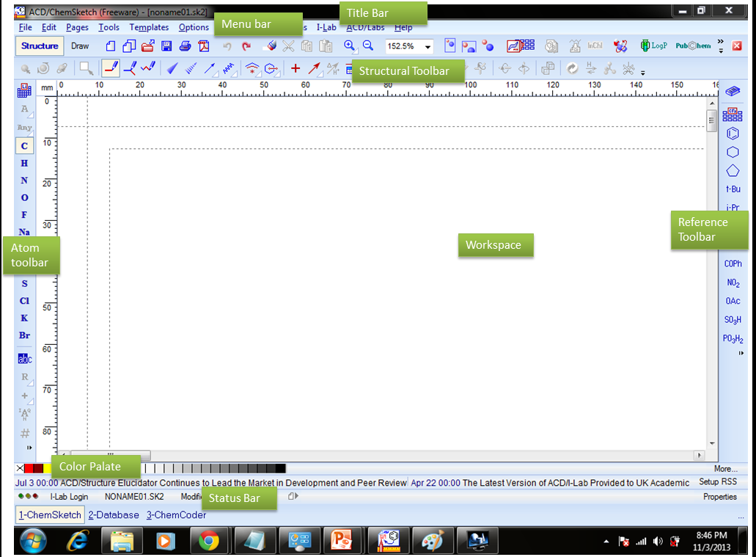Select the cyclopentane ring template
This screenshot has height=557, width=756.
733,171
